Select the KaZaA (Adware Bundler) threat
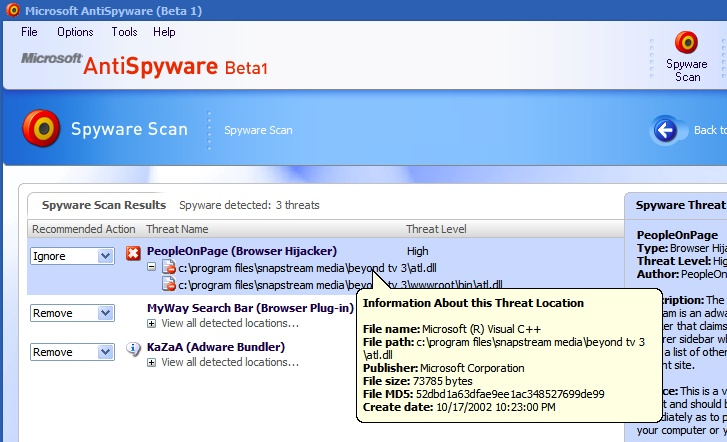 [216, 347]
